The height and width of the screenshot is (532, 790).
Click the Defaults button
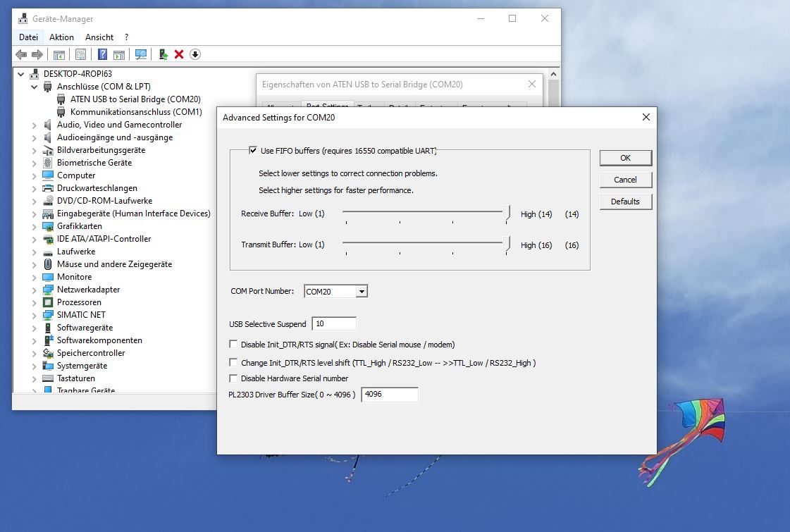[x=625, y=202]
